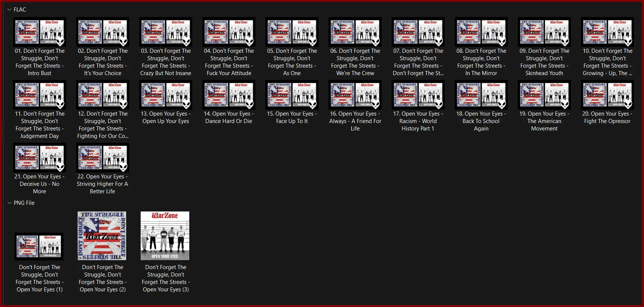Click file name ending 'We're The Crew'

(355, 62)
